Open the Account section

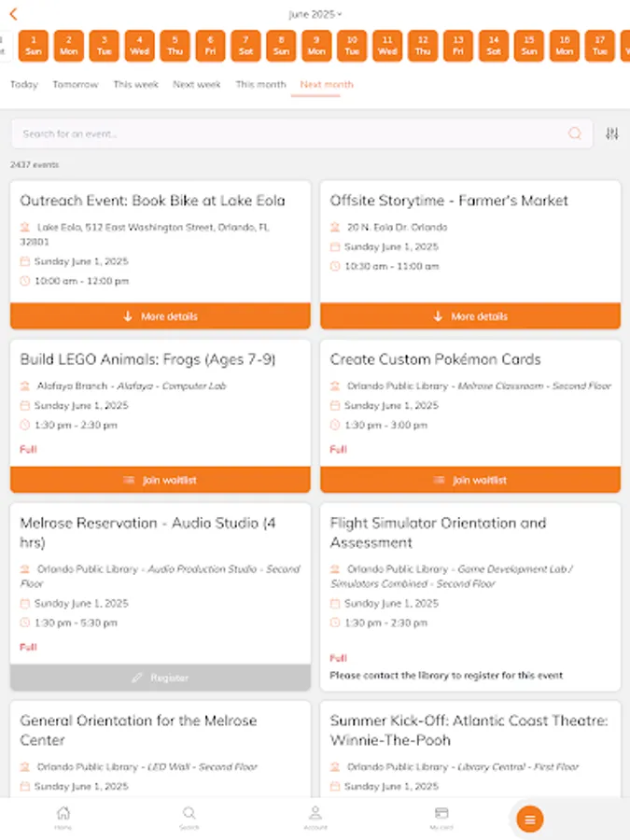click(315, 819)
